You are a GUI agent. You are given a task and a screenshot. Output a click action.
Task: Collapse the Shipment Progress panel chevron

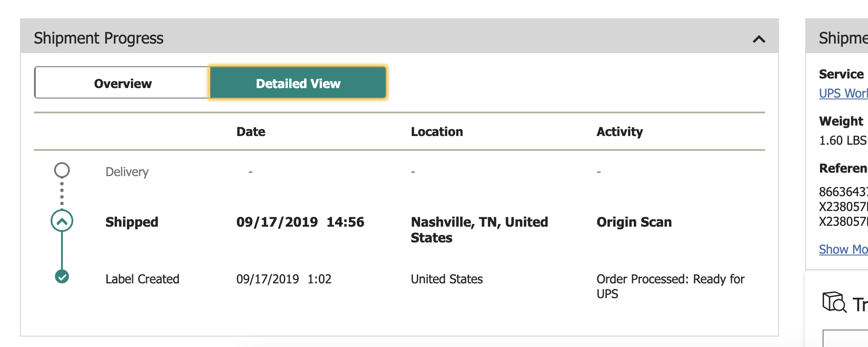click(x=759, y=39)
